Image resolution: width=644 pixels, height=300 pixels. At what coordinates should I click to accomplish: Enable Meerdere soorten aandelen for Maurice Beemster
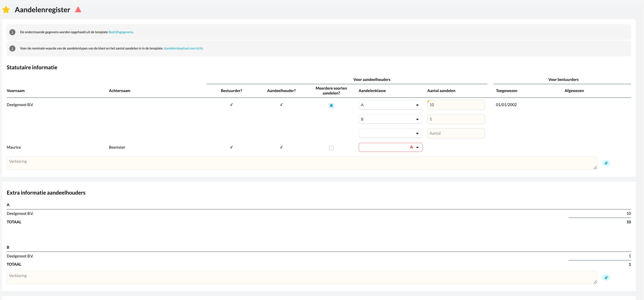tap(331, 148)
